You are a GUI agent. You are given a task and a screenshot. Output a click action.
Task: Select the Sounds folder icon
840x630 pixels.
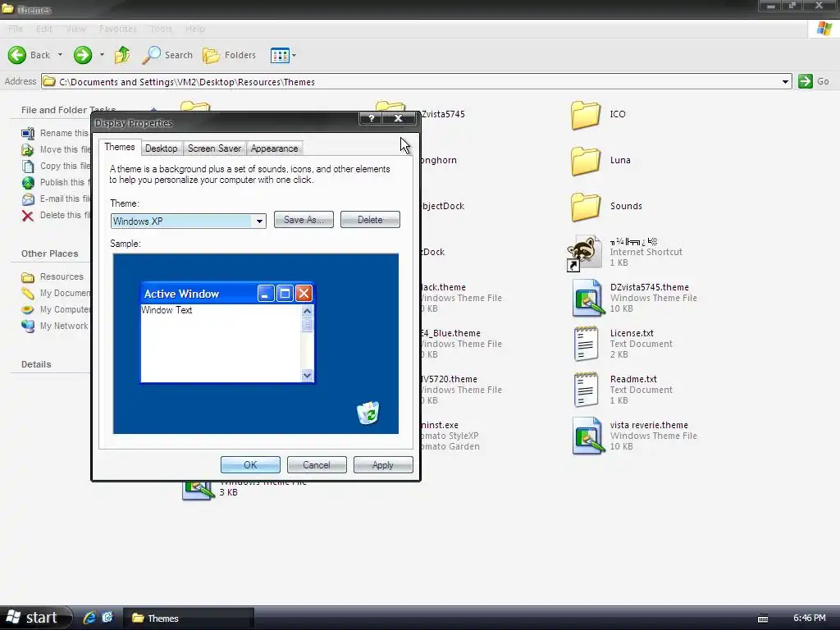pos(586,207)
